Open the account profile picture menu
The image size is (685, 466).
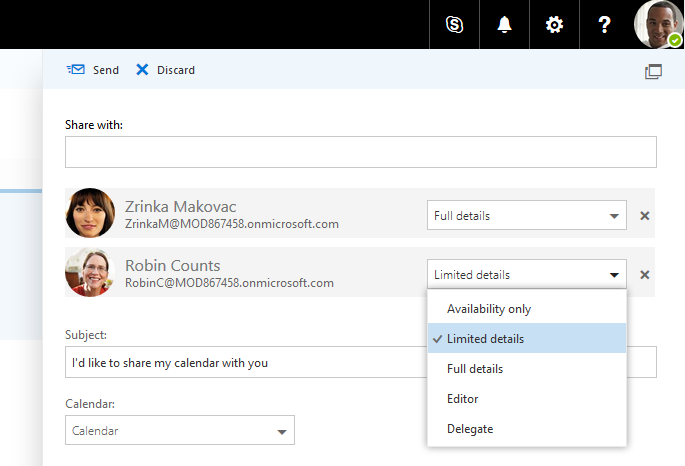pyautogui.click(x=658, y=24)
